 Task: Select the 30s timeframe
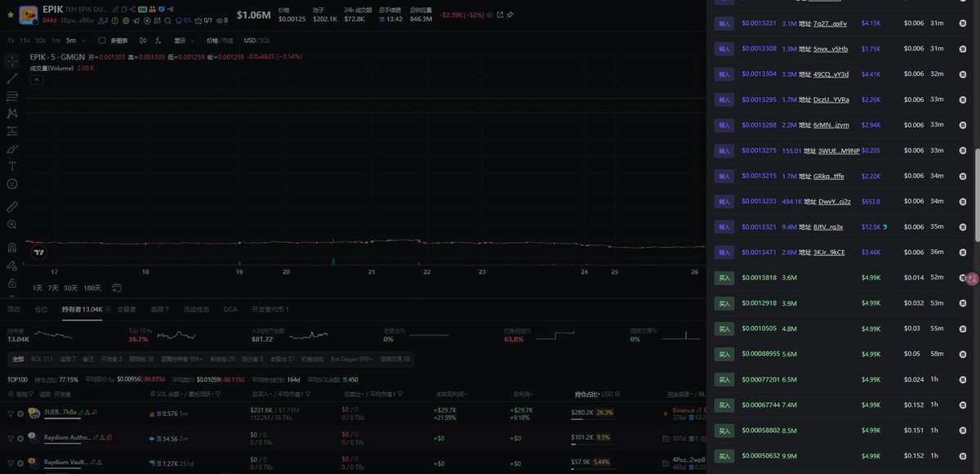[x=40, y=40]
